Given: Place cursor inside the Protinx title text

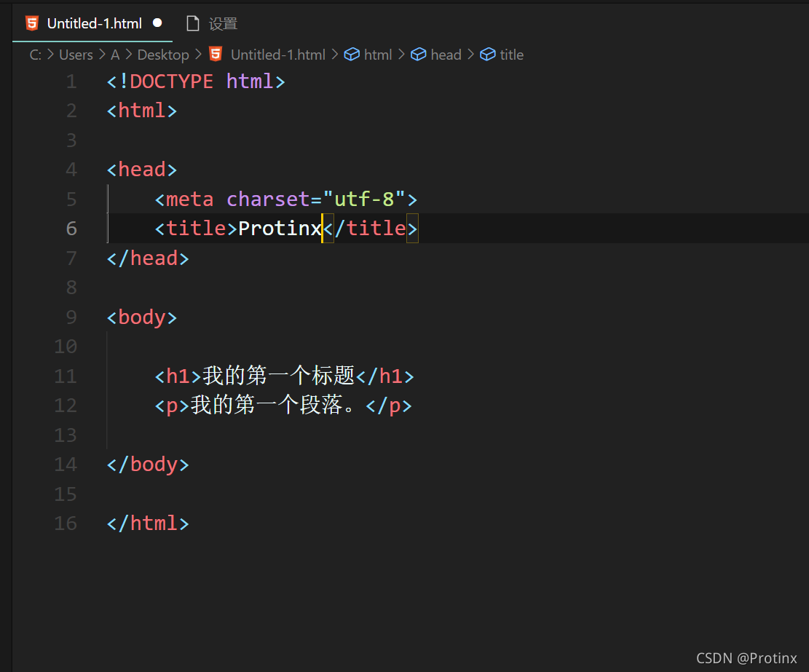Looking at the screenshot, I should (279, 228).
